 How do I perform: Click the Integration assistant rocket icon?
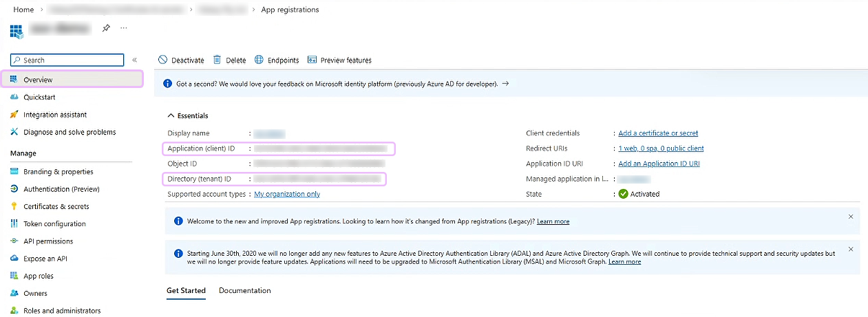point(14,114)
